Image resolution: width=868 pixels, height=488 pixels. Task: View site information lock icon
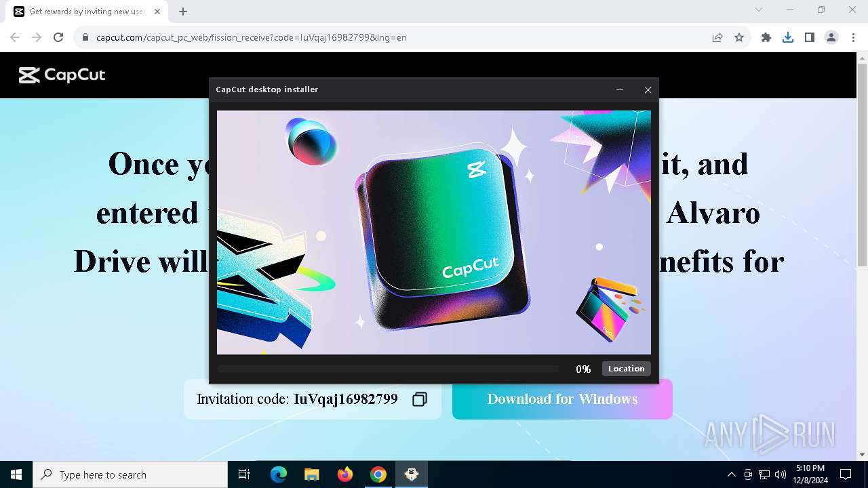(85, 37)
